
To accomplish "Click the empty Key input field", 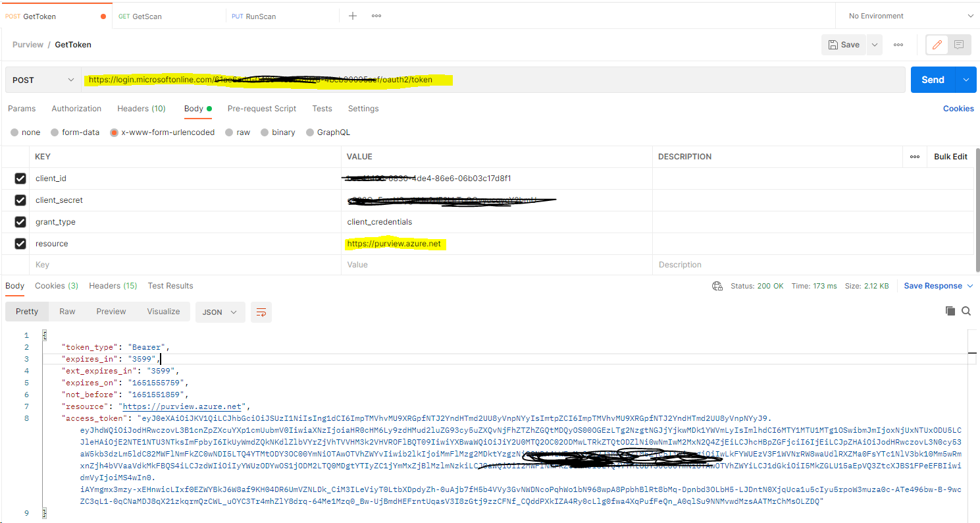I will click(184, 265).
